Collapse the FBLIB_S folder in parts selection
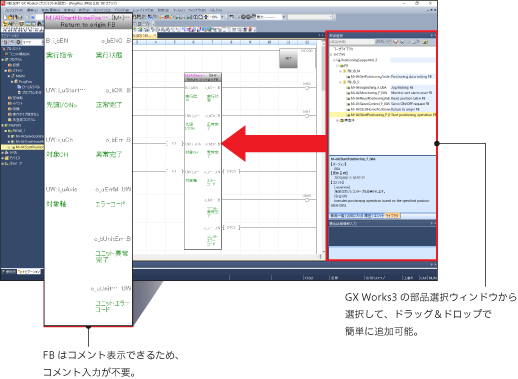The width and height of the screenshot is (518, 379). click(x=340, y=82)
